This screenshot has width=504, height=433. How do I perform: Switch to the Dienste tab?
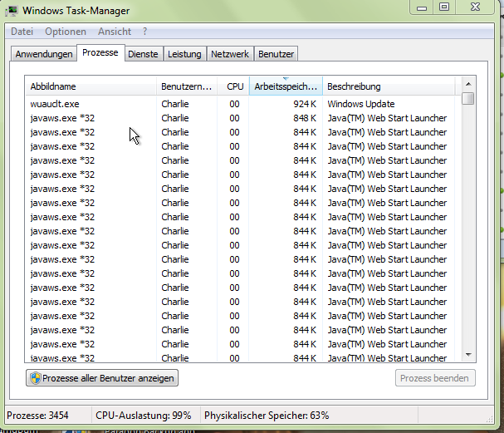[143, 54]
